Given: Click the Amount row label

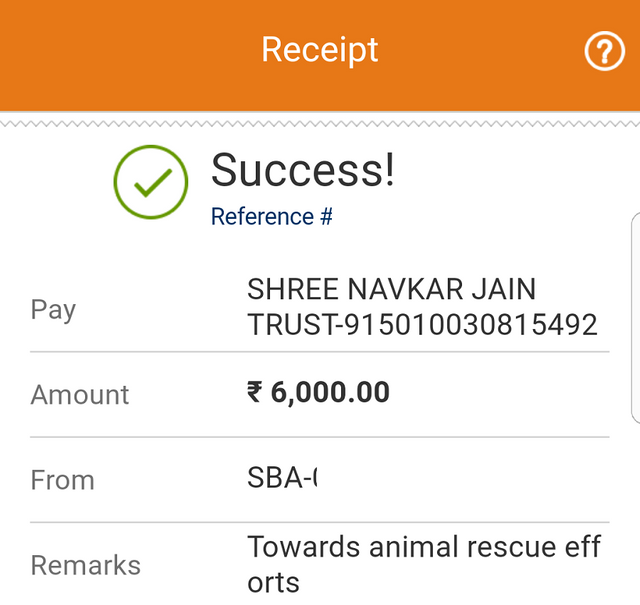Looking at the screenshot, I should pyautogui.click(x=80, y=395).
